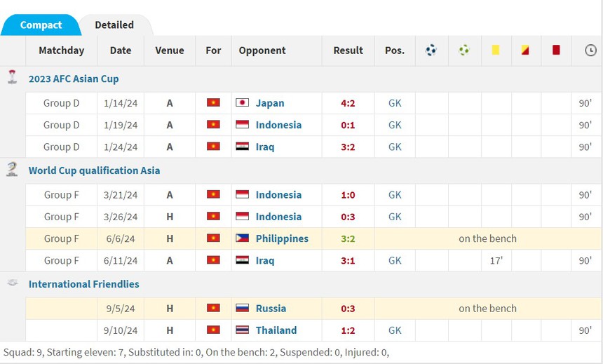Viewport: 603px width, 364px height.
Task: Click the Philippines flag icon
Action: [243, 238]
